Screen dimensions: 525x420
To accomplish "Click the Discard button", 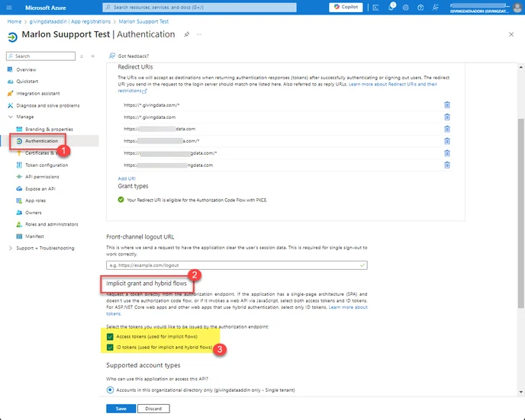I will 153,409.
